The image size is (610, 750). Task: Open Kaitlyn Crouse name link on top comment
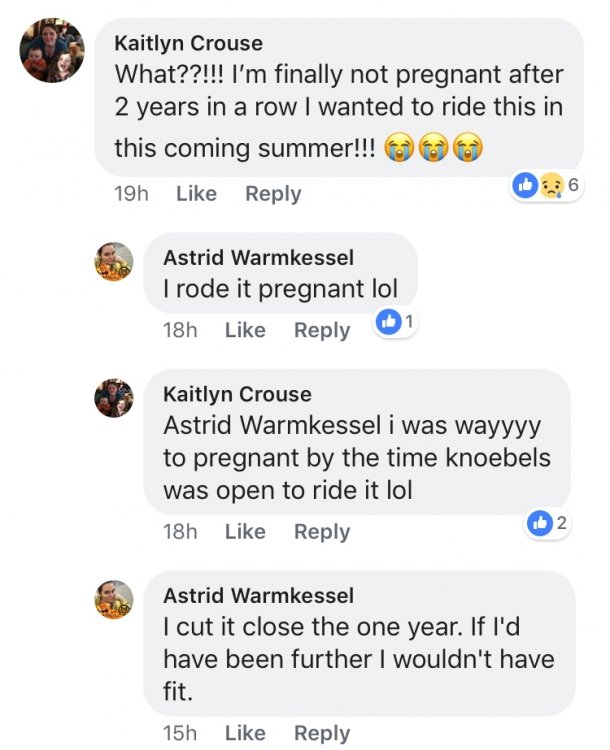188,43
